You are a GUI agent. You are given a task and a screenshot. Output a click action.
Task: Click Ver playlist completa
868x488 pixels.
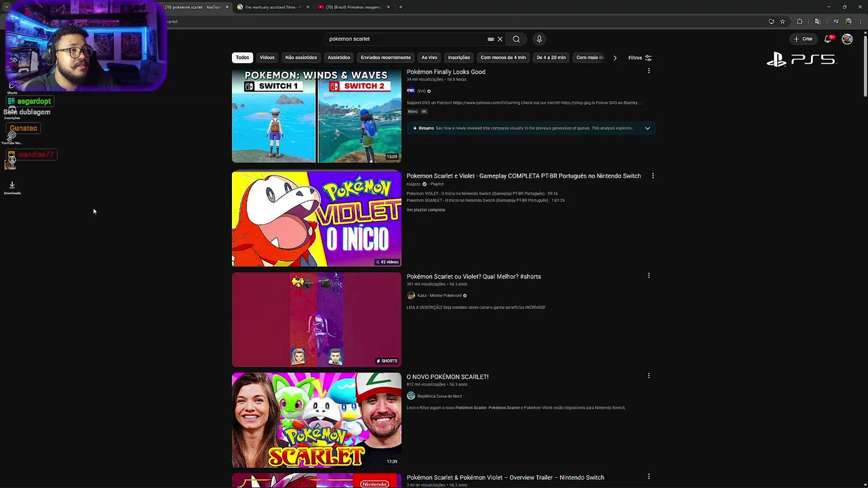(426, 210)
